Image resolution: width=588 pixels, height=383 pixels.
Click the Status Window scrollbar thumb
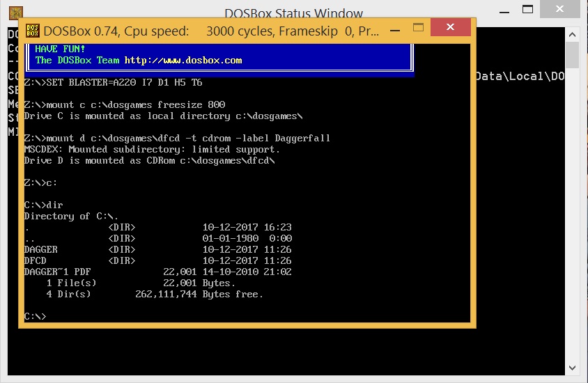(x=572, y=55)
